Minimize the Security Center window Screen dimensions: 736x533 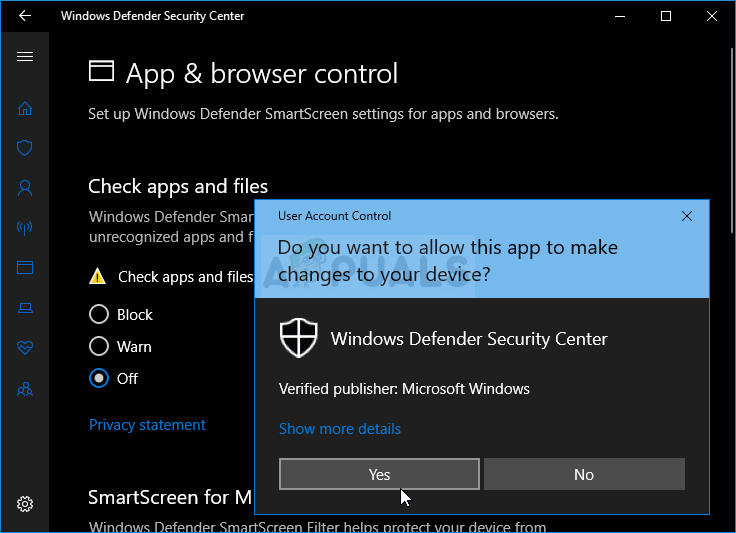(x=620, y=16)
